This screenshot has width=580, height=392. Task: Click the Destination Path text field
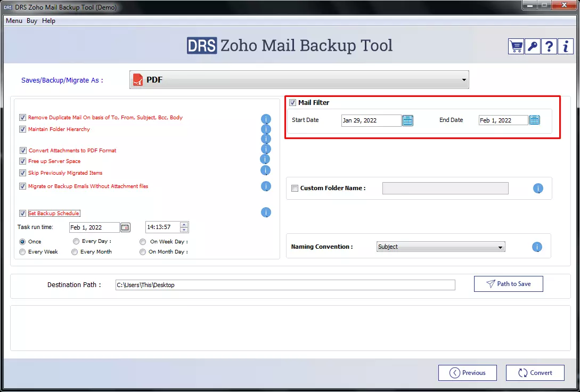(x=285, y=285)
